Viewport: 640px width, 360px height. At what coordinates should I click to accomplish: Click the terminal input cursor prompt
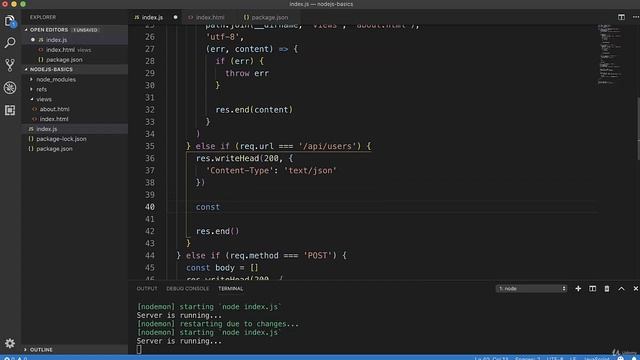(x=139, y=349)
